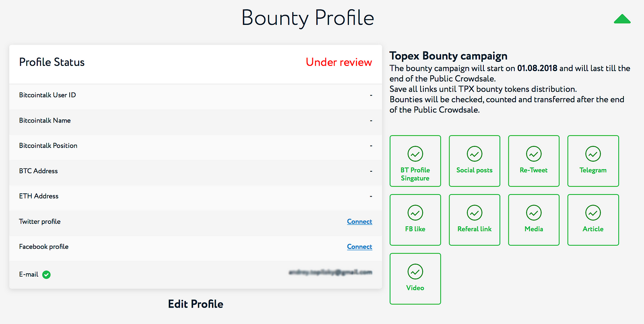The height and width of the screenshot is (324, 644).
Task: Open the Re-Tweet bounty card
Action: click(x=534, y=161)
